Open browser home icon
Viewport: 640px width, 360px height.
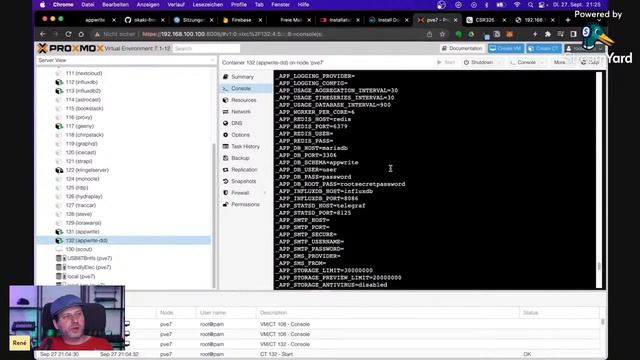pyautogui.click(x=81, y=34)
